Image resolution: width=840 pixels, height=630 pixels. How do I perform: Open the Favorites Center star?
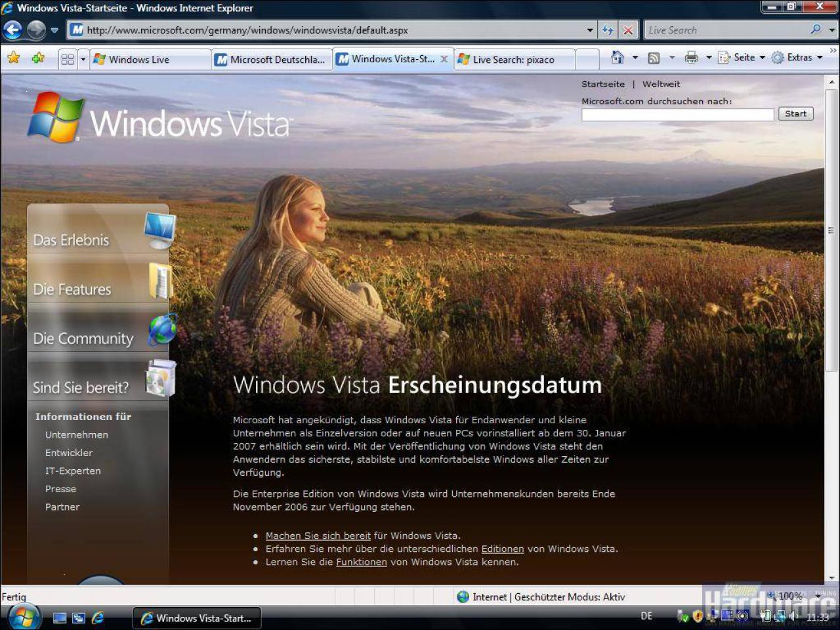point(13,58)
